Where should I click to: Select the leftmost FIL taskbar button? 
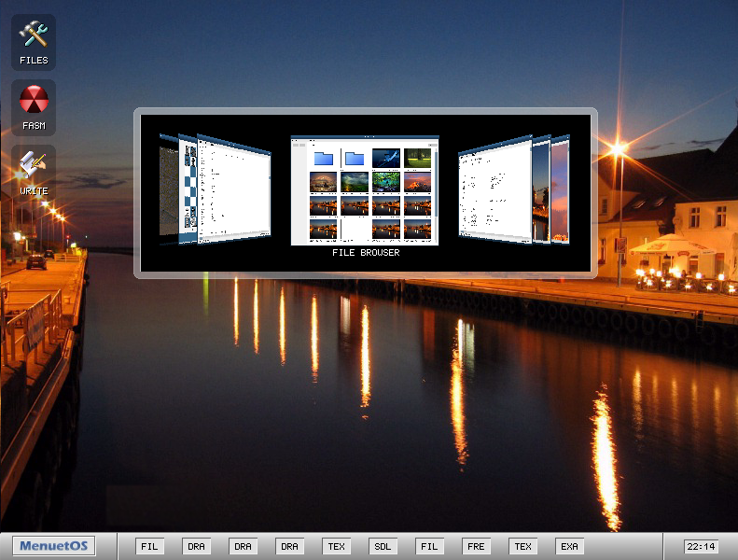point(150,547)
